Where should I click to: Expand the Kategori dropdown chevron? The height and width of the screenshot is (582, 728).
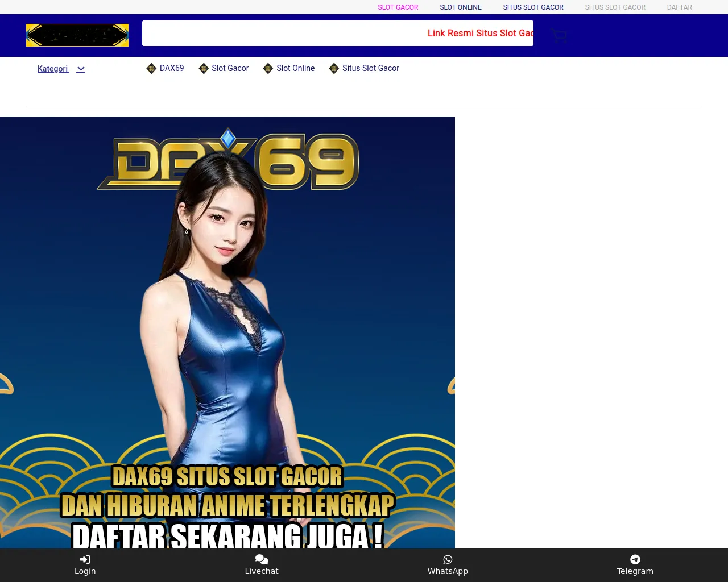point(81,69)
